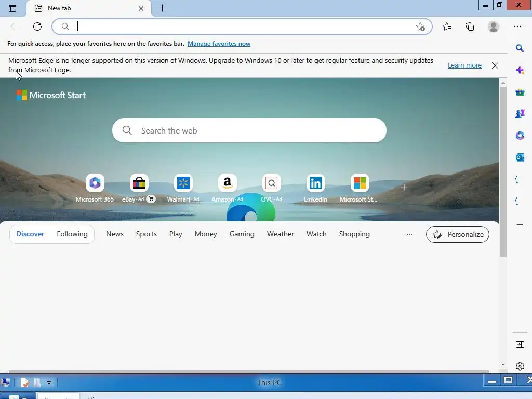Add a quick link with plus icon
Screen dimensions: 532x399
pyautogui.click(x=404, y=188)
